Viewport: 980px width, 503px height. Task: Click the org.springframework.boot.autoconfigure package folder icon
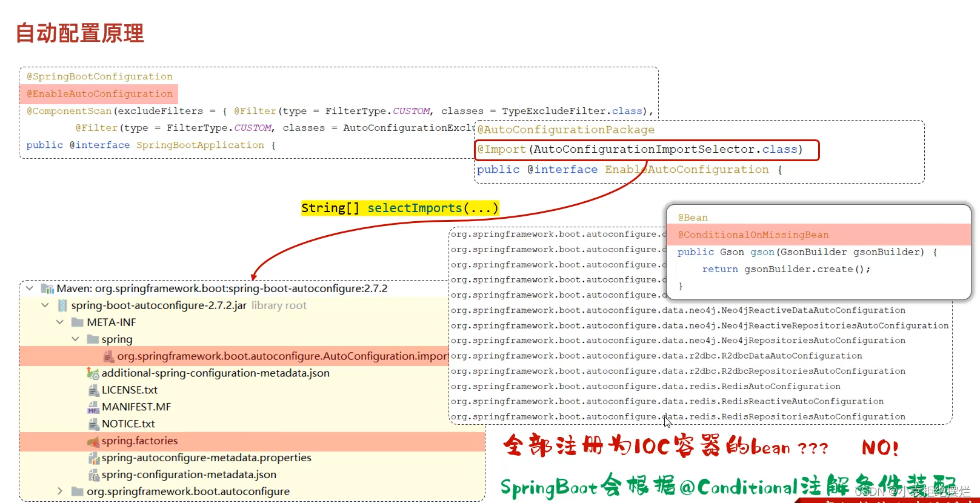pyautogui.click(x=77, y=491)
